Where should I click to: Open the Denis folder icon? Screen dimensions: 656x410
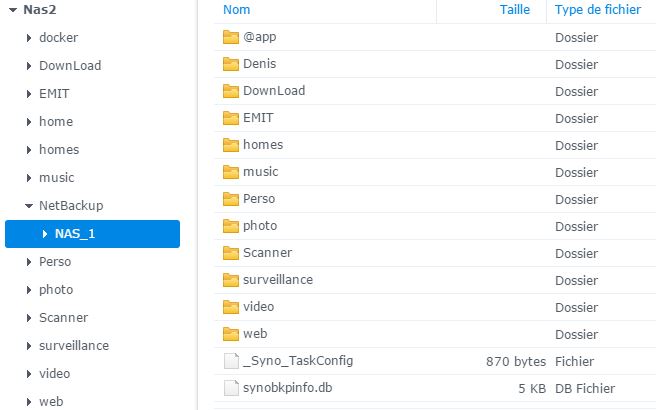click(x=231, y=64)
